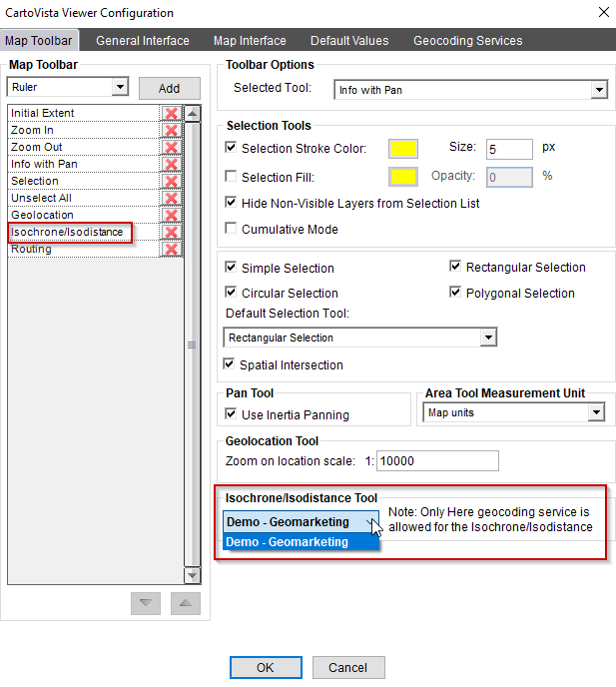Select Info with Pan in toolbar list
This screenshot has width=616, height=687.
pyautogui.click(x=83, y=165)
